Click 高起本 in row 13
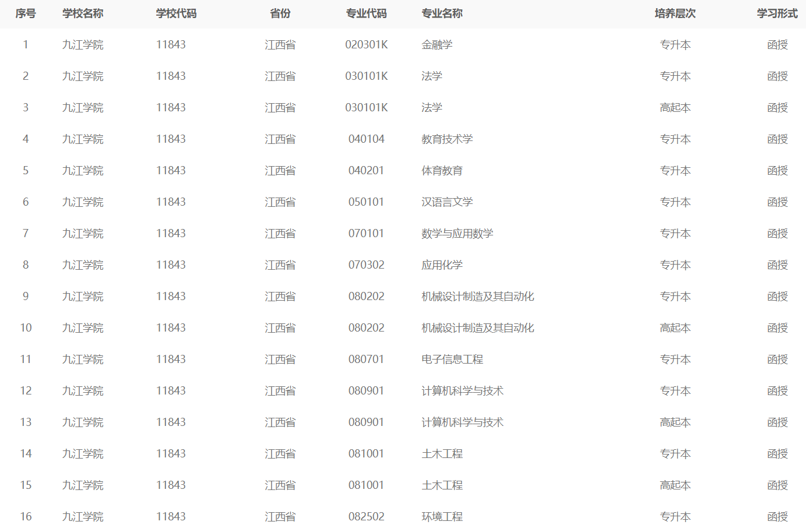The width and height of the screenshot is (806, 532). pyautogui.click(x=675, y=422)
